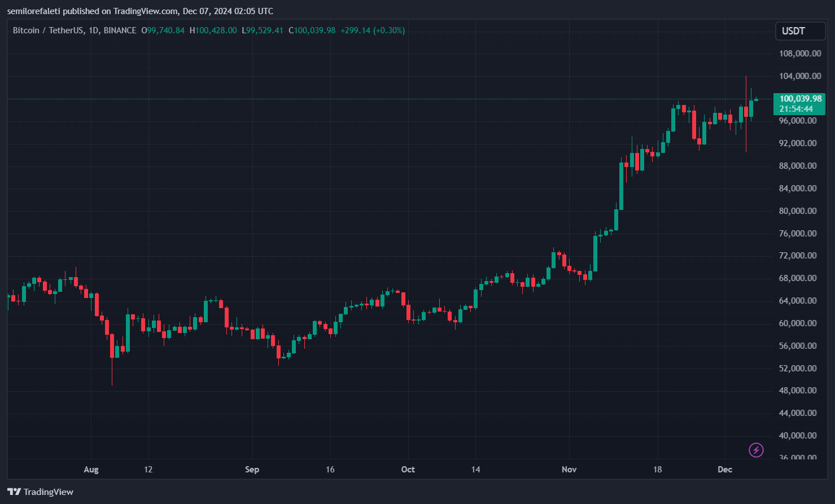Click the Nov label on time axis
835x504 pixels.
coord(569,470)
